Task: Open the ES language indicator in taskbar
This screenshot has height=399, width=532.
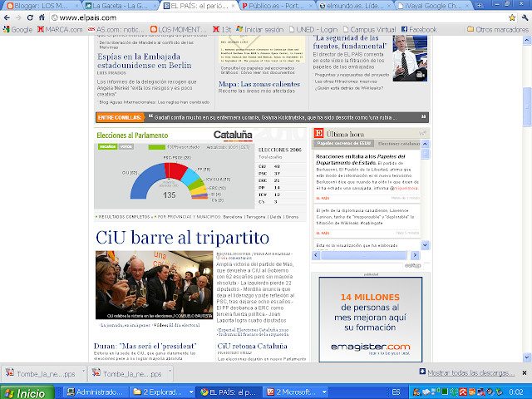Action: pos(396,392)
